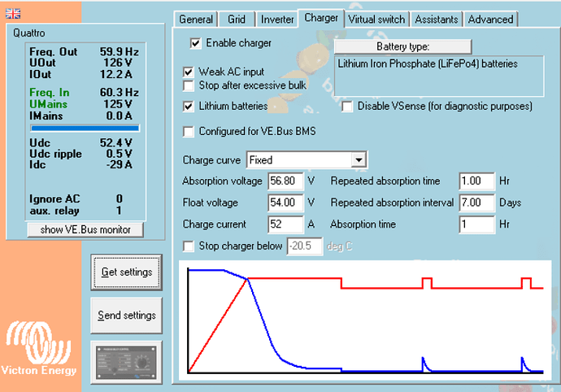Viewport: 561px width, 392px height.
Task: Click the aux. relay label
Action: tap(54, 211)
